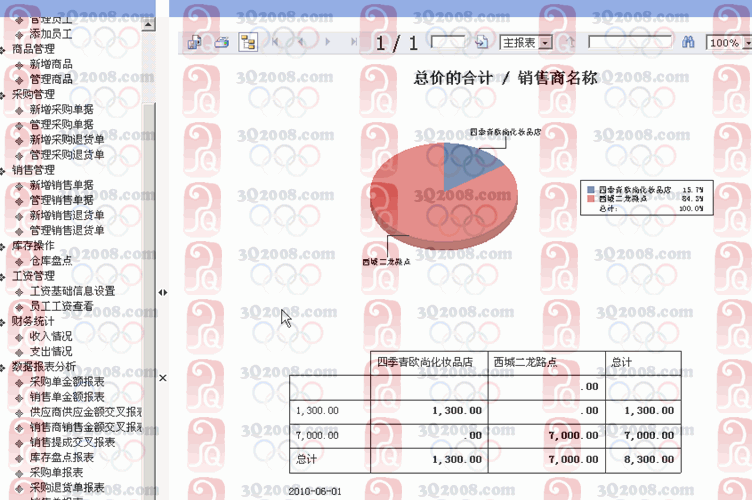The image size is (752, 500).
Task: Open 销售单金额报表
Action: [x=67, y=396]
